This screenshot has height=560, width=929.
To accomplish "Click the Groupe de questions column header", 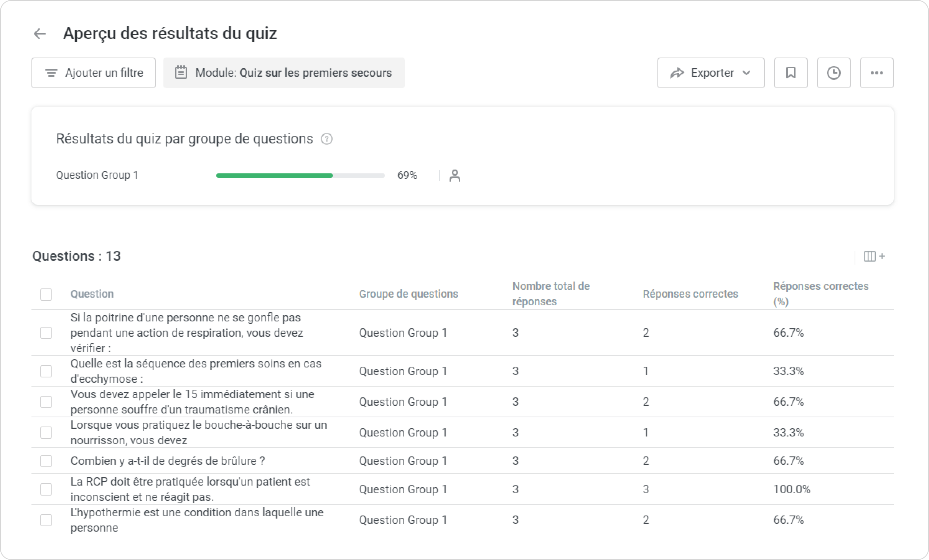I will pyautogui.click(x=408, y=294).
